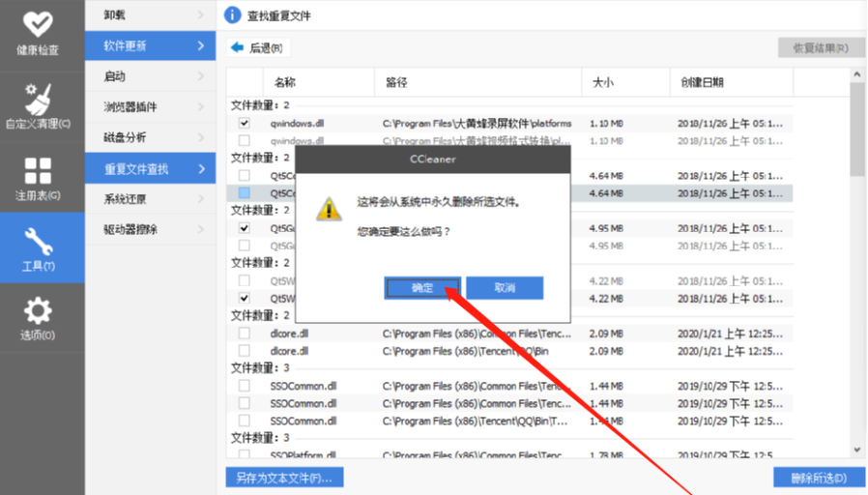Expand the chevron beside 卸载
Viewport: 868px width, 495px height.
[x=201, y=15]
